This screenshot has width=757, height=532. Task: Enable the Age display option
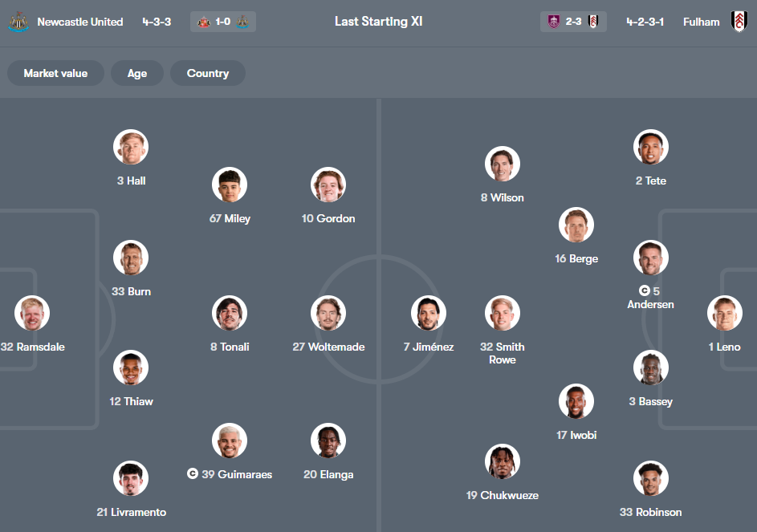pos(136,73)
